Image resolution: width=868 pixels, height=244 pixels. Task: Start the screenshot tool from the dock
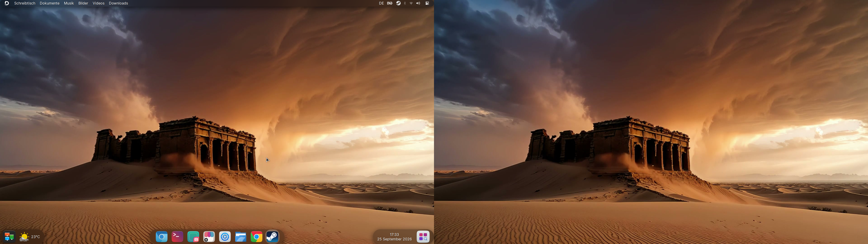click(193, 237)
